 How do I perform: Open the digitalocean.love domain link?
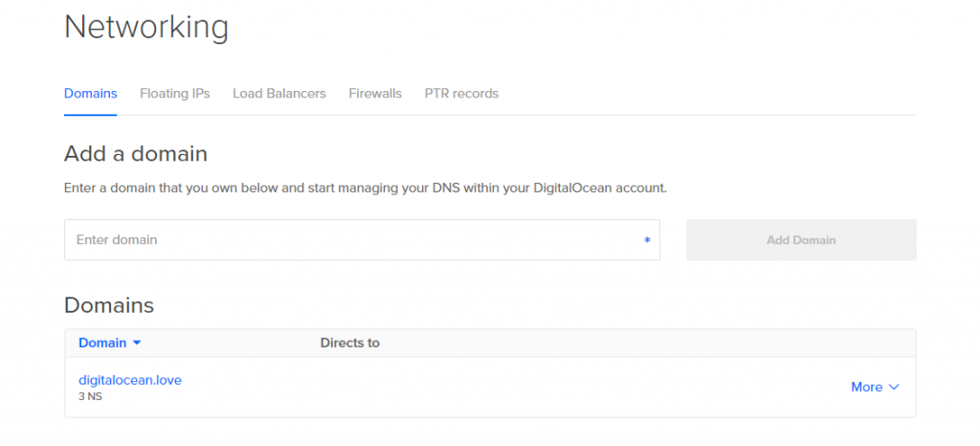[x=130, y=380]
